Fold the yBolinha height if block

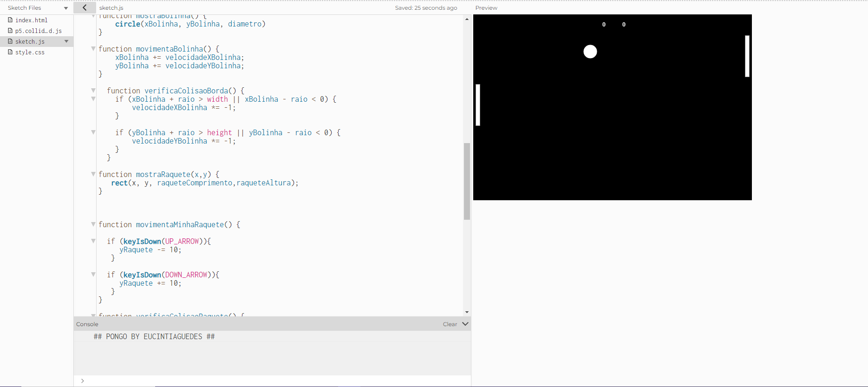click(93, 132)
